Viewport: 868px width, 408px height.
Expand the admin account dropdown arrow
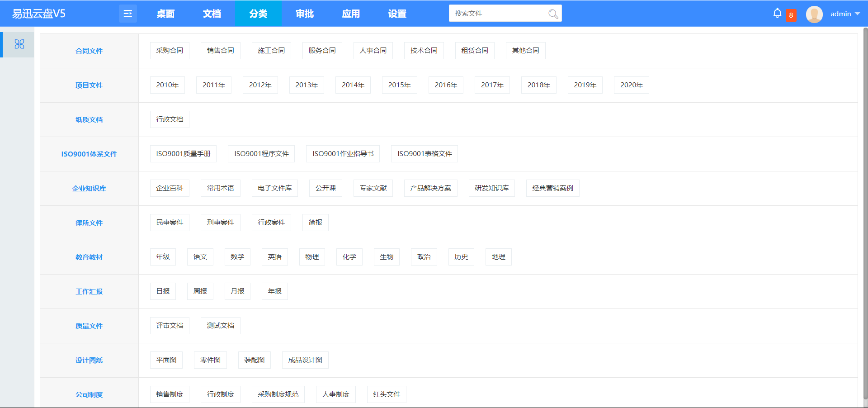[857, 14]
